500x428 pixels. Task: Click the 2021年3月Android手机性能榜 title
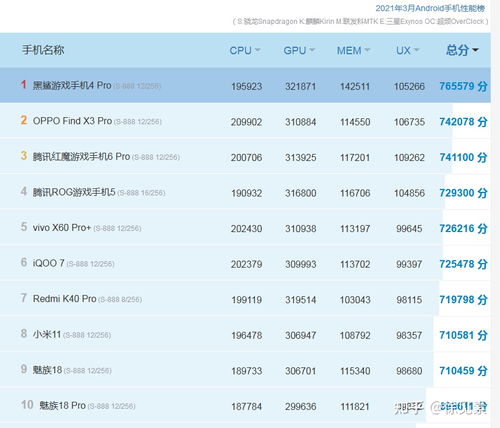tap(430, 8)
